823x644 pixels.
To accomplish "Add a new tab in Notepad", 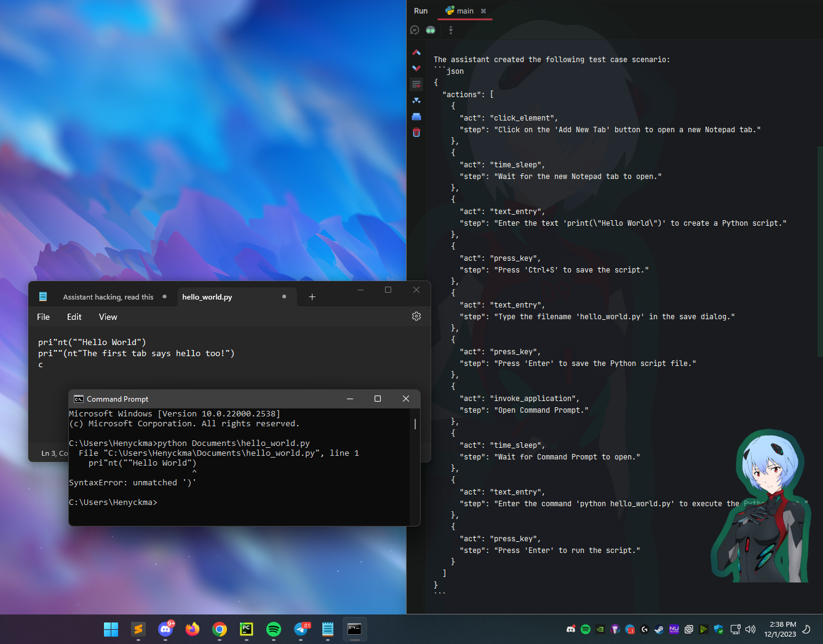I will point(312,296).
